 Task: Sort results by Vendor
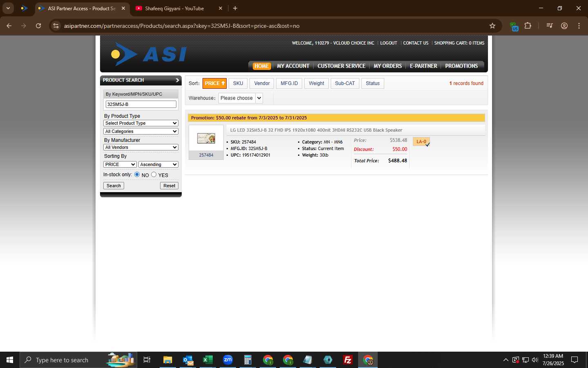pos(262,83)
